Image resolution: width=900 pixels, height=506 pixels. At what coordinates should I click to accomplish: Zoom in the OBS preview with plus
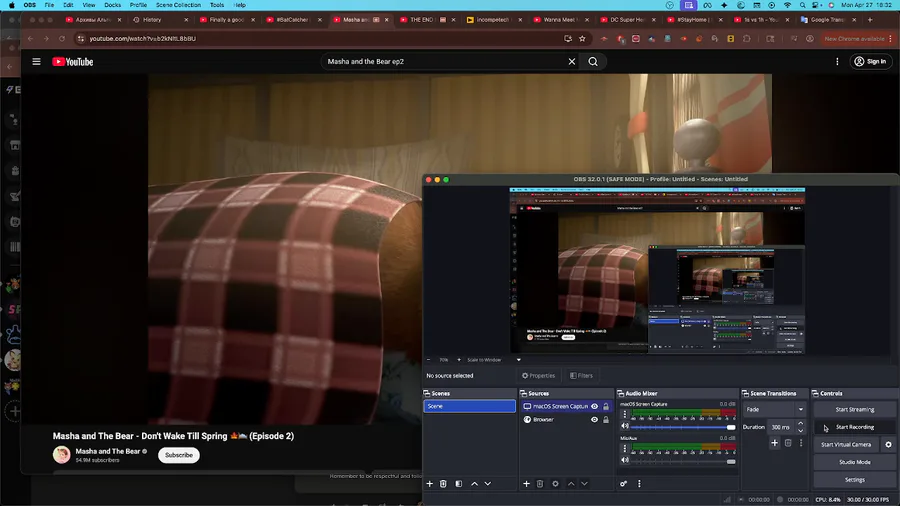pyautogui.click(x=459, y=360)
